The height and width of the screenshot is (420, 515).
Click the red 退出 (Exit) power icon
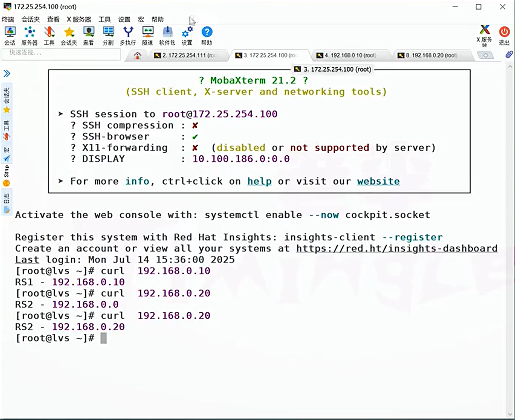504,36
